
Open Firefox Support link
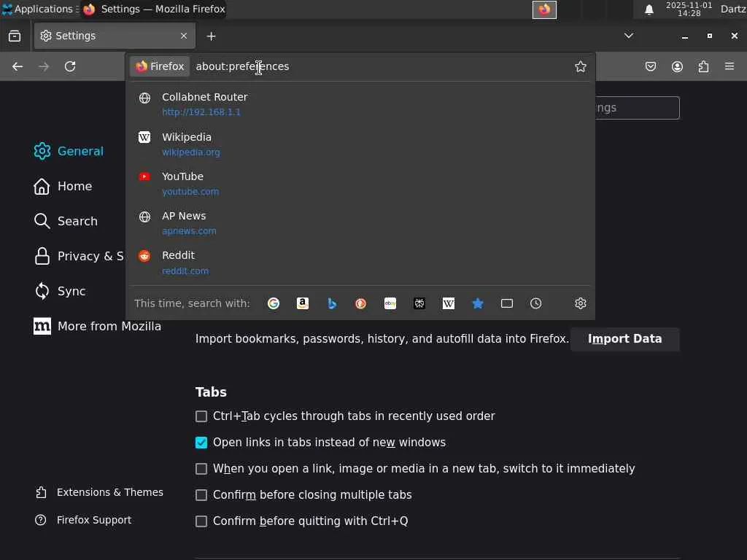(x=84, y=520)
